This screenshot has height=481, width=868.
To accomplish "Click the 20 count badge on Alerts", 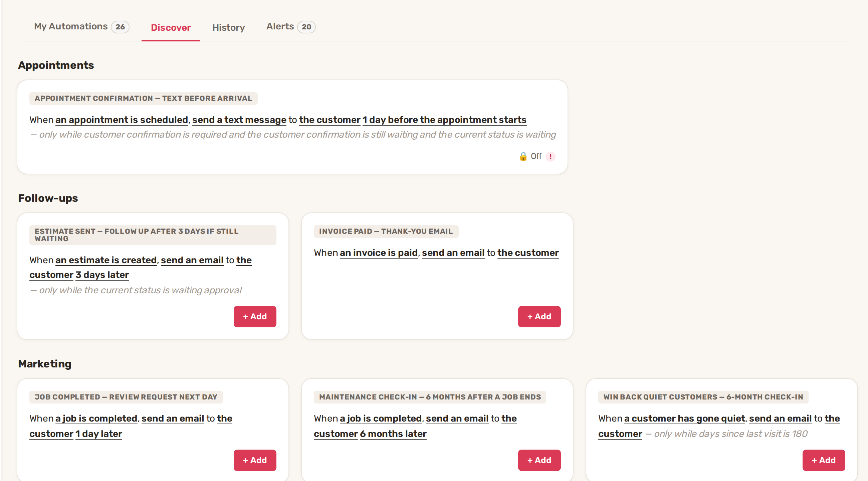I will pos(306,27).
